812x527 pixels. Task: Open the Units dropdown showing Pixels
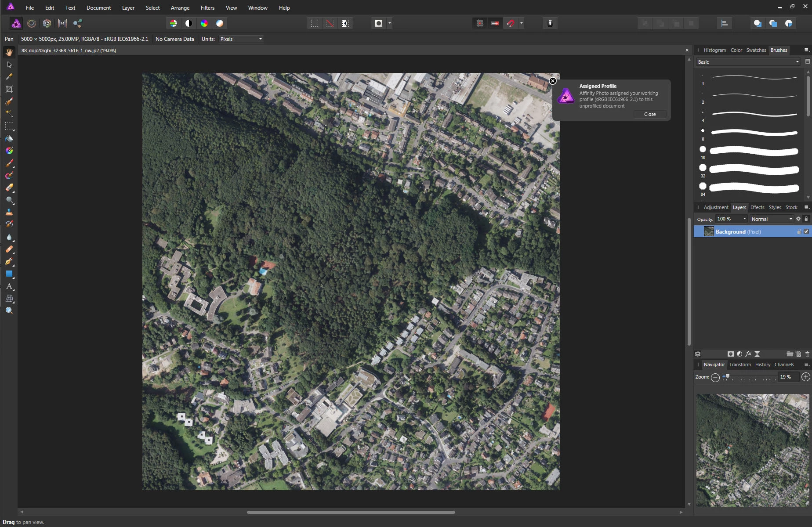241,39
